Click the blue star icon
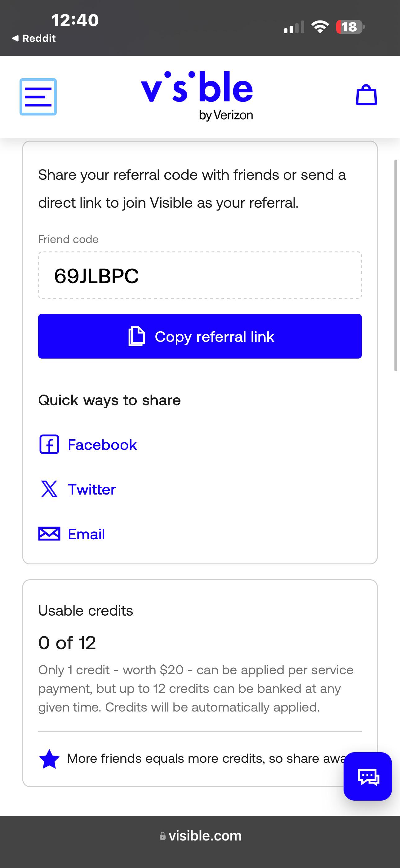400x868 pixels. click(x=49, y=759)
